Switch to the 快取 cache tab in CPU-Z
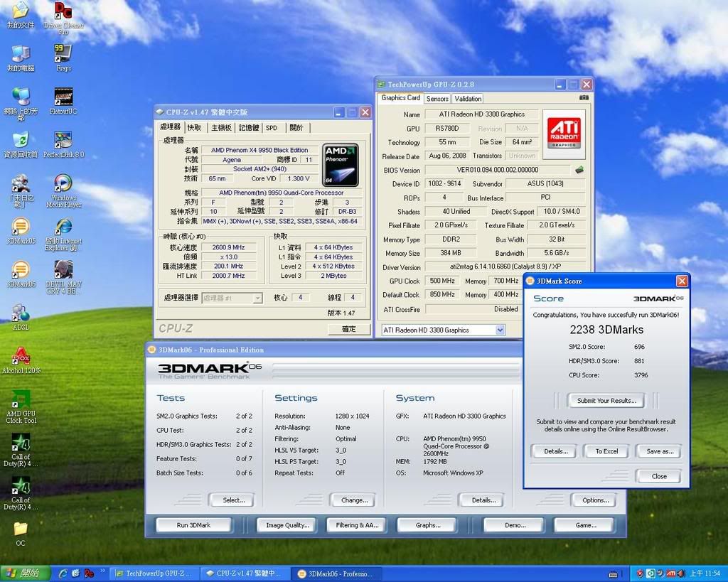728x582 pixels. coord(194,128)
